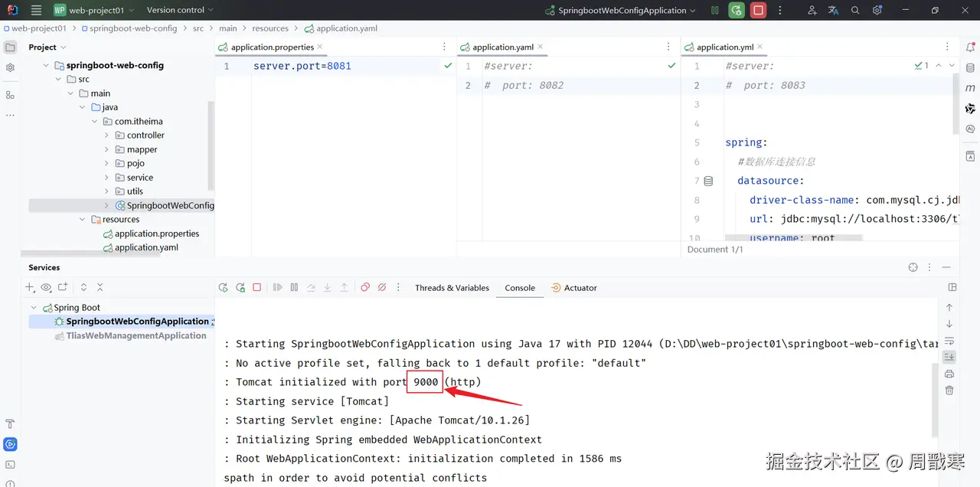Switch to the application.yml editor tab
The width and height of the screenshot is (980, 487).
[724, 47]
